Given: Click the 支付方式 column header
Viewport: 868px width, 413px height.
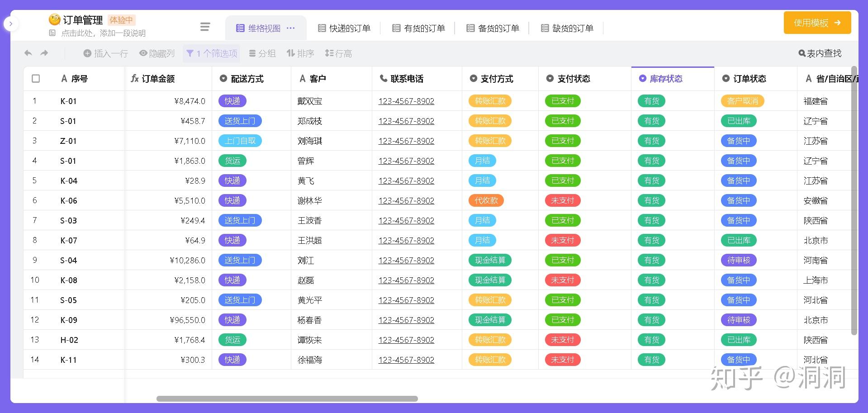Looking at the screenshot, I should [500, 79].
